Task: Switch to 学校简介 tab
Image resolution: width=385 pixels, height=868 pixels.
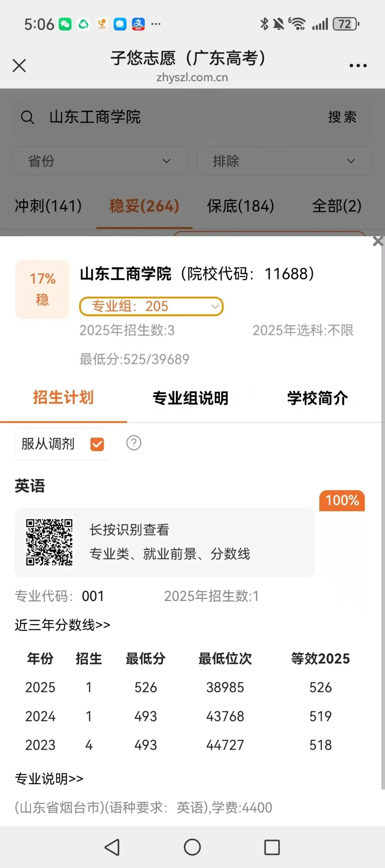Action: [x=318, y=398]
